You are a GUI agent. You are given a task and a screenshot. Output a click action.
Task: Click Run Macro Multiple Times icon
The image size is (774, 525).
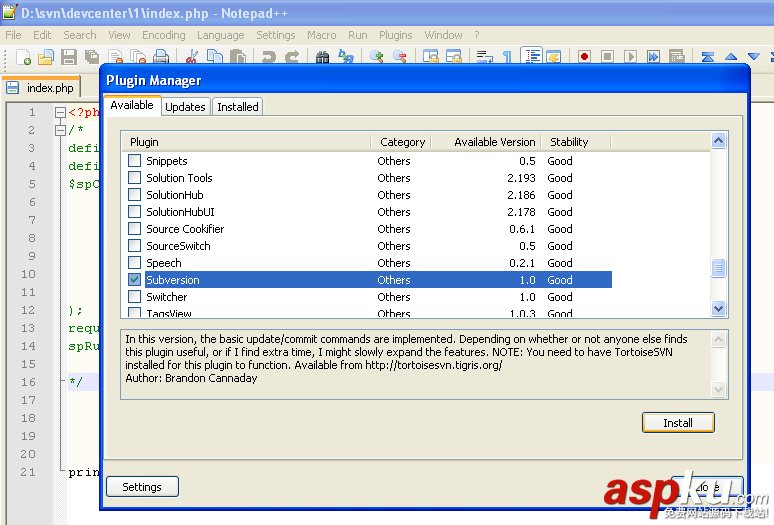[654, 57]
